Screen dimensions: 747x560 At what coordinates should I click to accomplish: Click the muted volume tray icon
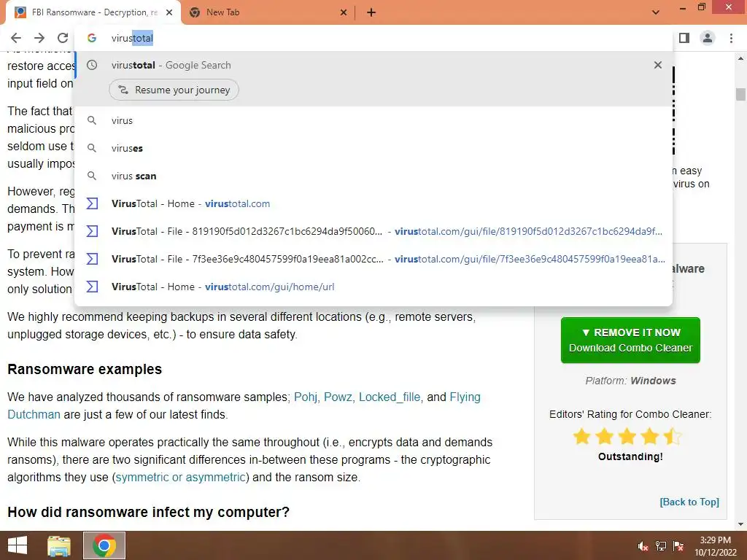point(643,546)
